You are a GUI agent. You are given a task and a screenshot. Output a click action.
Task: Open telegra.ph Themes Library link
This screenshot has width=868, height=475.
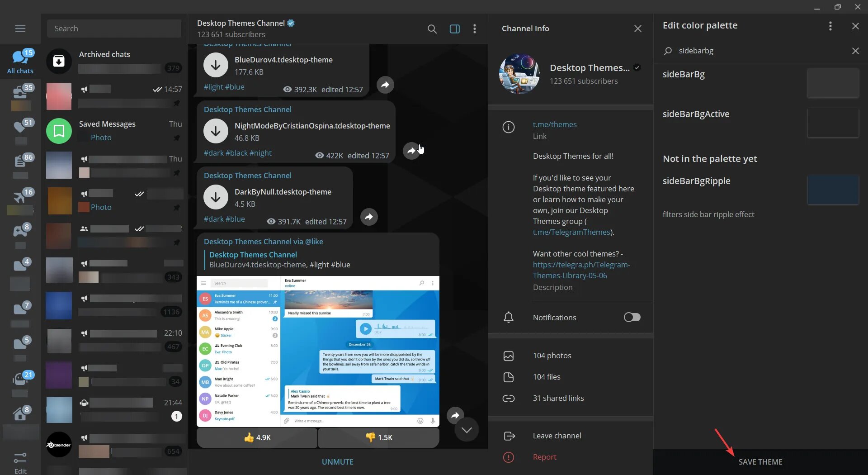pos(581,270)
